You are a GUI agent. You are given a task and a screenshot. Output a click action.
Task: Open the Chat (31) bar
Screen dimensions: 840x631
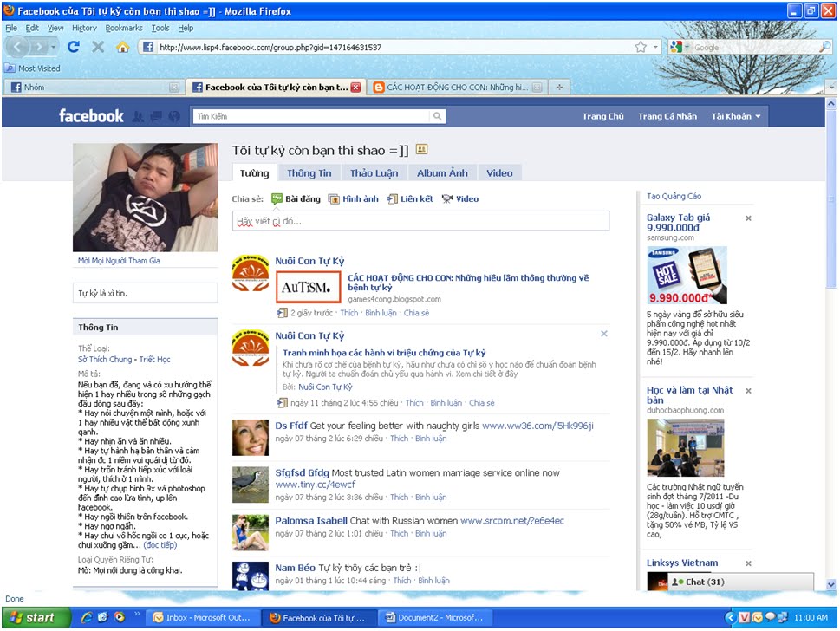[x=739, y=582]
